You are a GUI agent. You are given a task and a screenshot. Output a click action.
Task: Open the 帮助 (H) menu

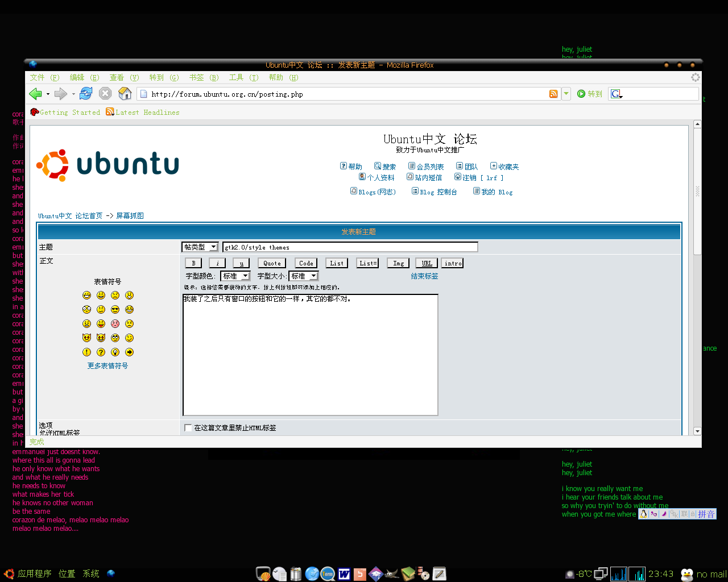tap(283, 77)
